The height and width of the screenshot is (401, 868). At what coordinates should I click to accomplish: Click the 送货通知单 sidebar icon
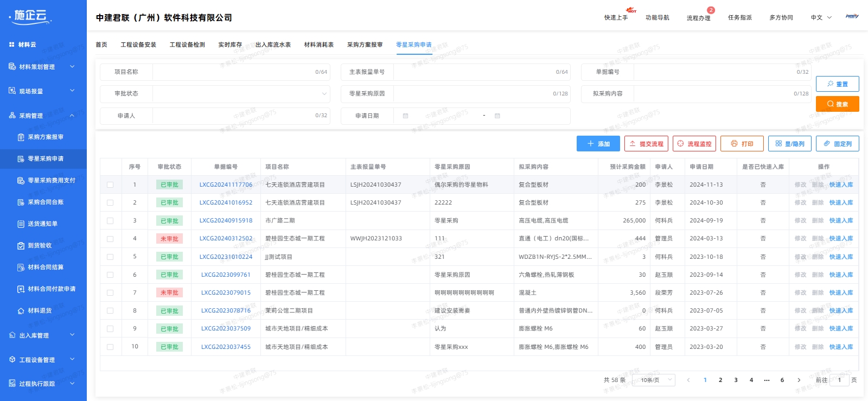tap(21, 224)
